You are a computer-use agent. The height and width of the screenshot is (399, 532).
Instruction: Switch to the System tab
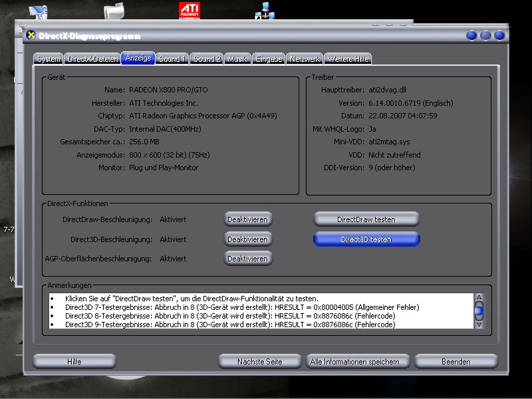(x=49, y=59)
